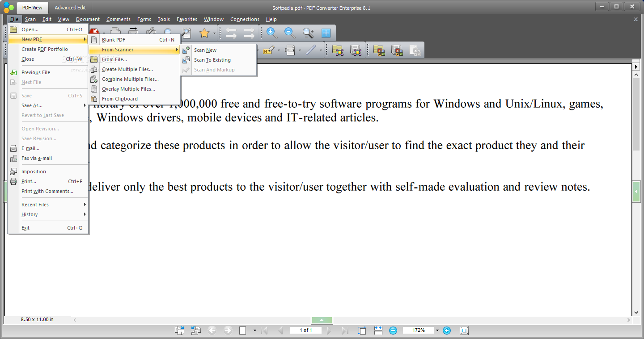Screen dimensions: 644x339
Task: Select From File... menu entry
Action: pyautogui.click(x=134, y=59)
